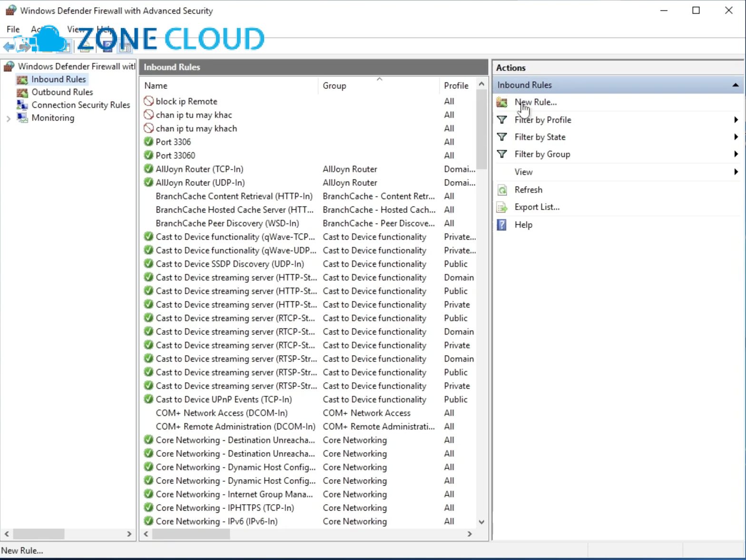Select 'Cast to Device functionality (qWave-UDP...' rule

click(236, 251)
